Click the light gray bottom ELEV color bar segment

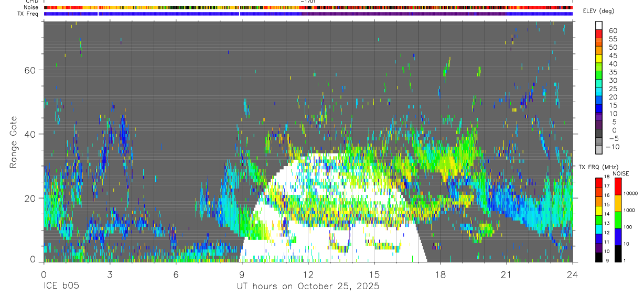(599, 149)
